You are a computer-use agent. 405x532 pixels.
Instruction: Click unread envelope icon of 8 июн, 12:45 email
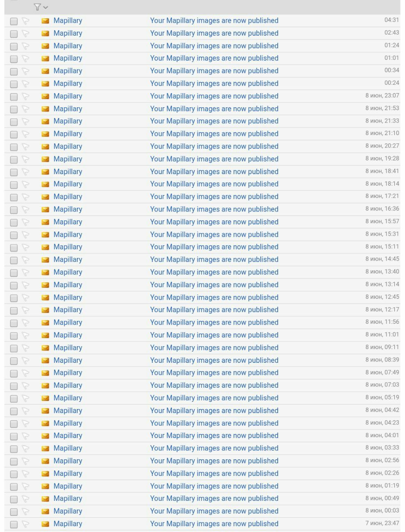pos(45,298)
